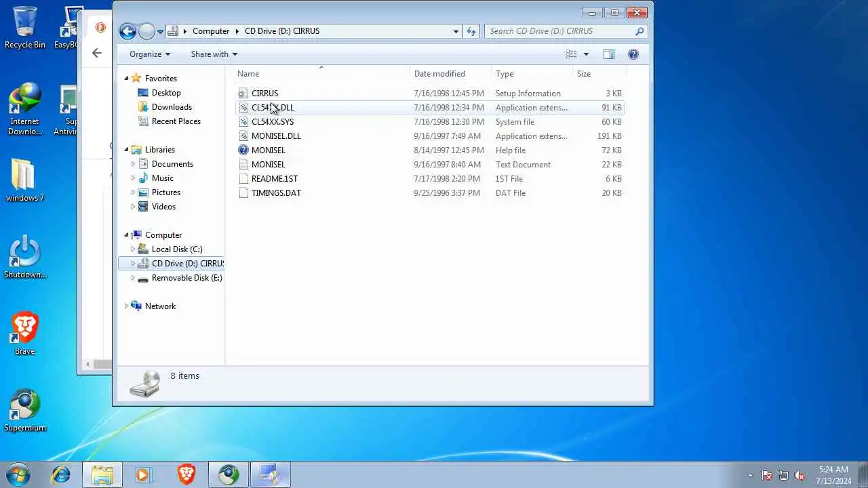Open Windows Explorer taskbar button

102,474
